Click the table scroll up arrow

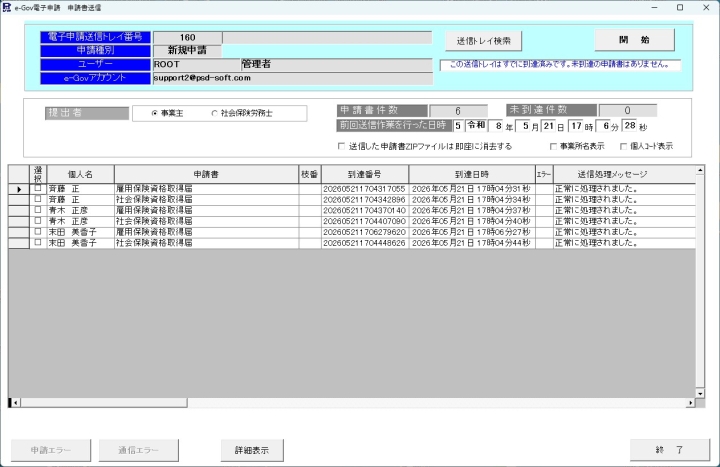click(700, 170)
